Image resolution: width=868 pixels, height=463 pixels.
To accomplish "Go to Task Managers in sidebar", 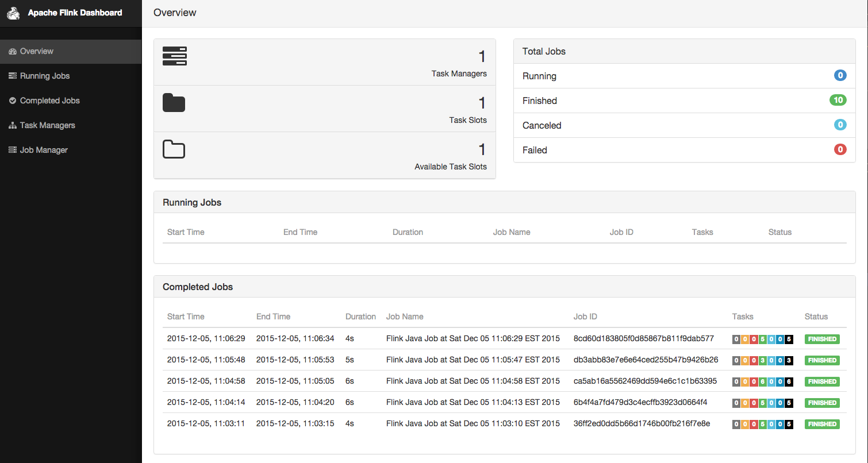I will point(71,125).
